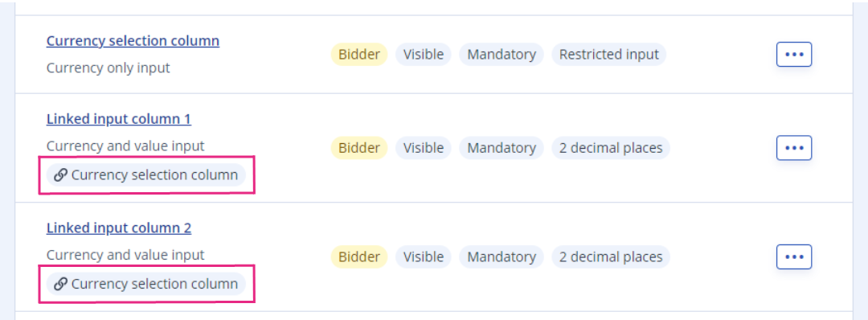
Task: Click Mandatory tag on Currency selection column row
Action: point(502,54)
